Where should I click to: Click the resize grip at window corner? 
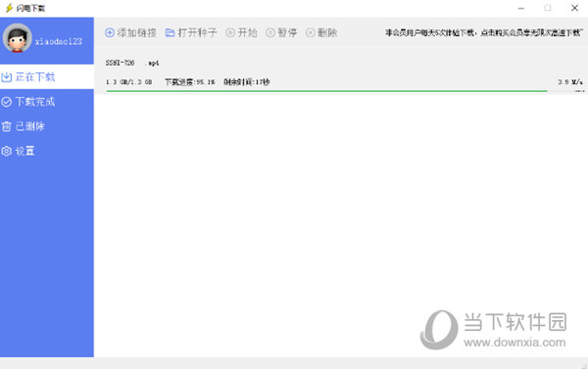tap(584, 365)
